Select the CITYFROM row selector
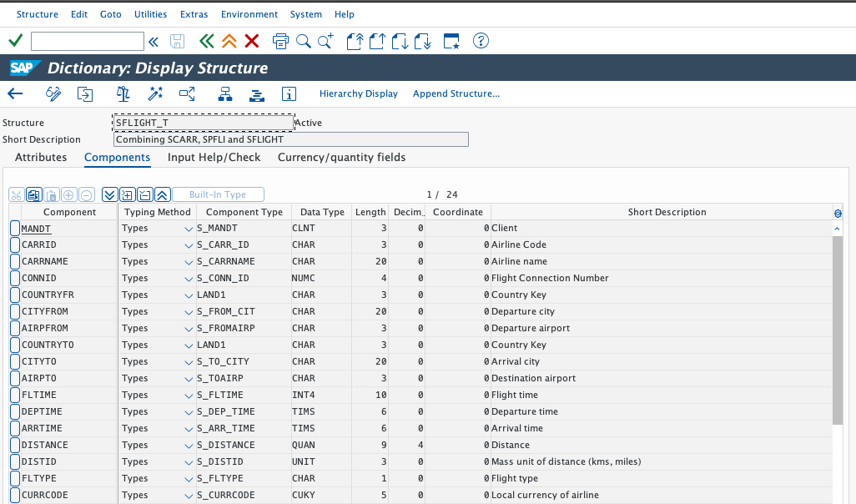The height and width of the screenshot is (504, 856). [15, 311]
